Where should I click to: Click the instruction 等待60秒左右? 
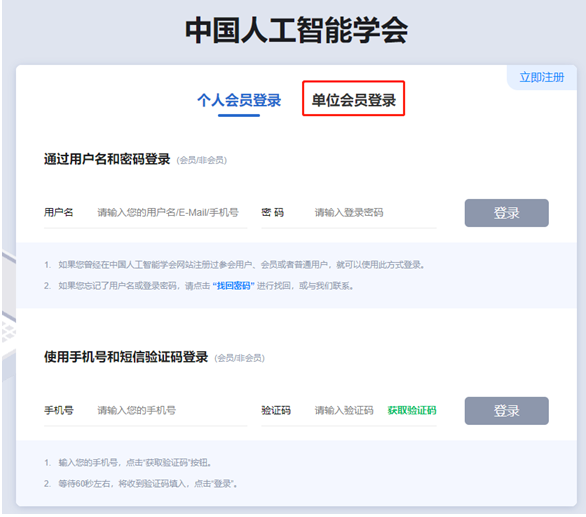[x=148, y=484]
